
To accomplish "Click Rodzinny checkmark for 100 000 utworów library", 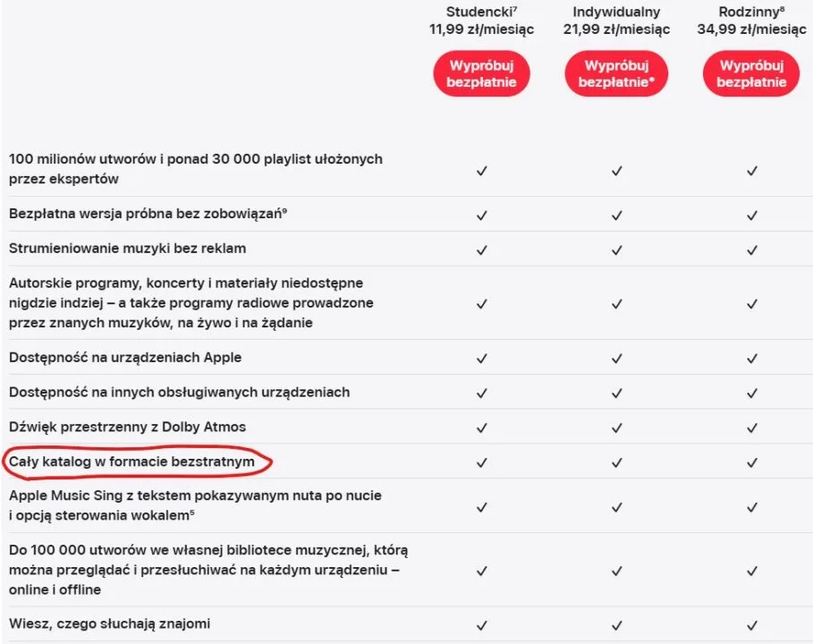I will 752,570.
